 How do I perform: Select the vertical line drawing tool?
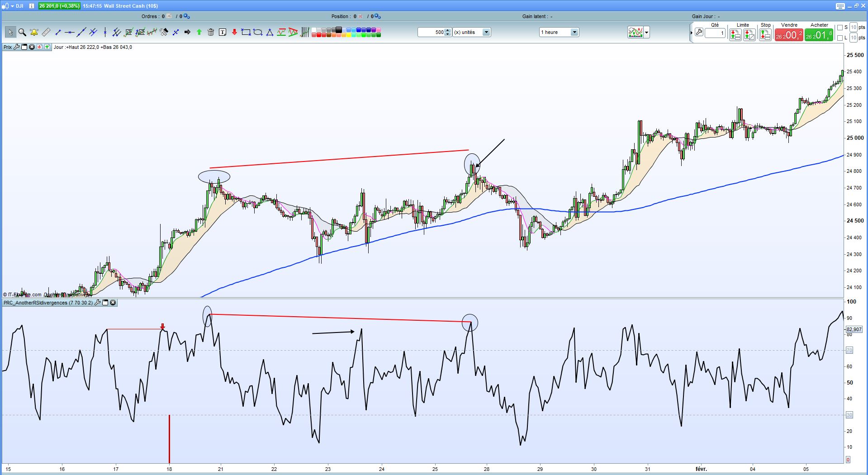pyautogui.click(x=105, y=32)
